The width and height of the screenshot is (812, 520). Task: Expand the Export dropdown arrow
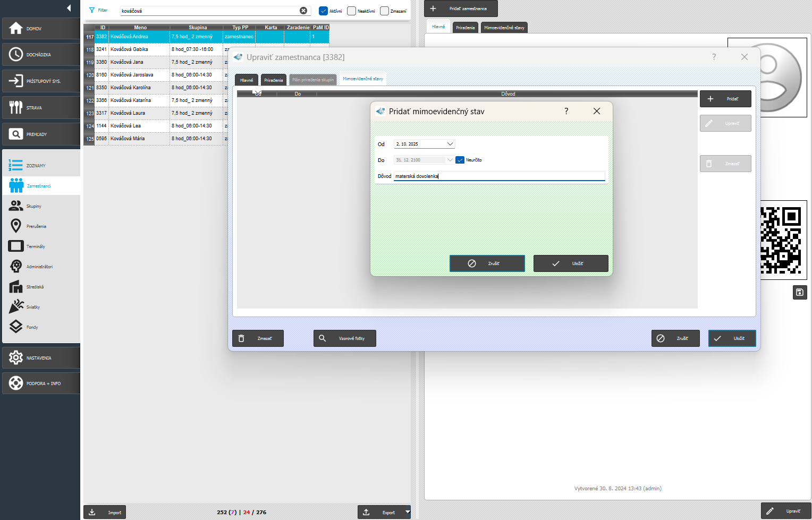(408, 512)
